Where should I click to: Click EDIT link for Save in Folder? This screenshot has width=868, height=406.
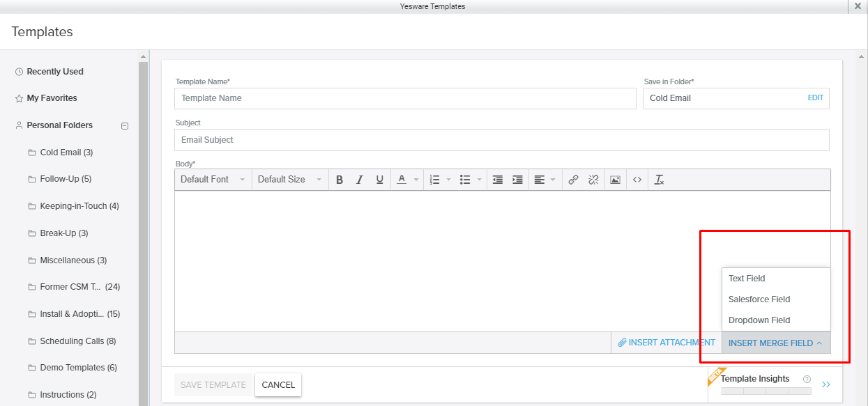[x=815, y=98]
